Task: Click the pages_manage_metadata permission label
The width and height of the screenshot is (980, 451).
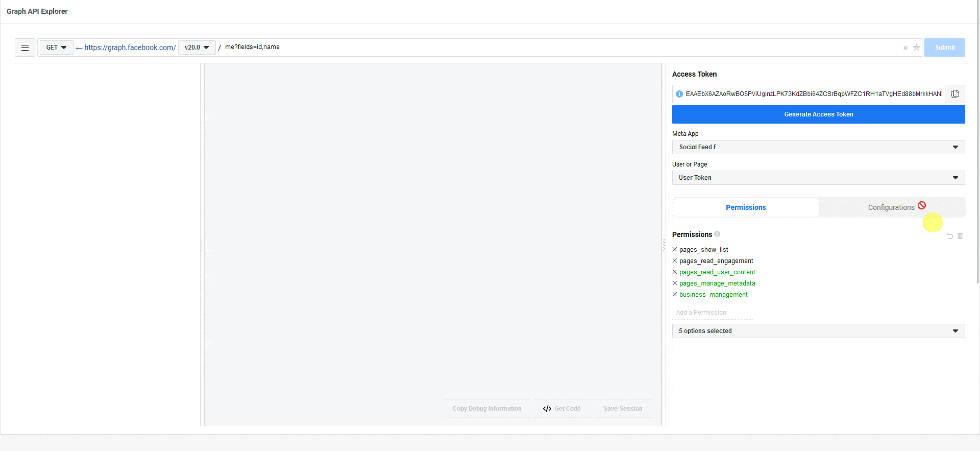Action: [x=717, y=283]
